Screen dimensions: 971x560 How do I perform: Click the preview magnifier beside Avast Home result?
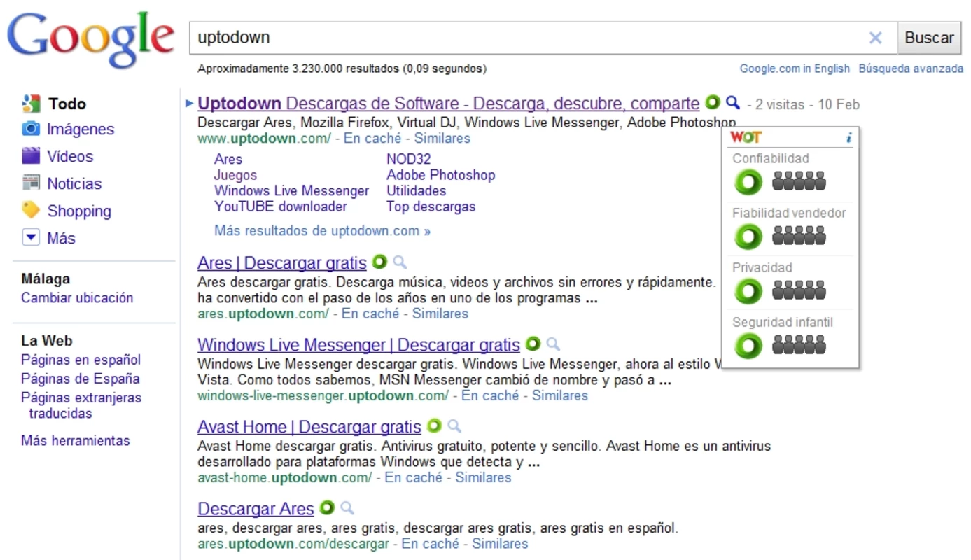tap(454, 426)
